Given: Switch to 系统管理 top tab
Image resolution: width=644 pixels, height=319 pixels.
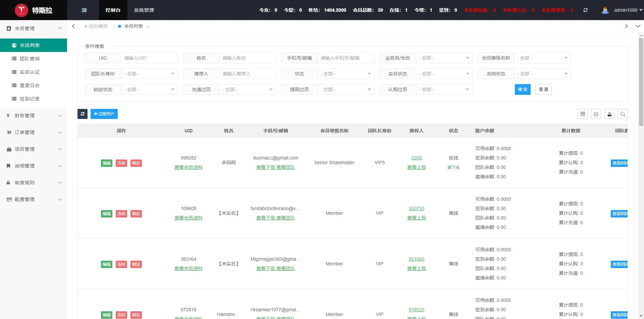Looking at the screenshot, I should (144, 10).
